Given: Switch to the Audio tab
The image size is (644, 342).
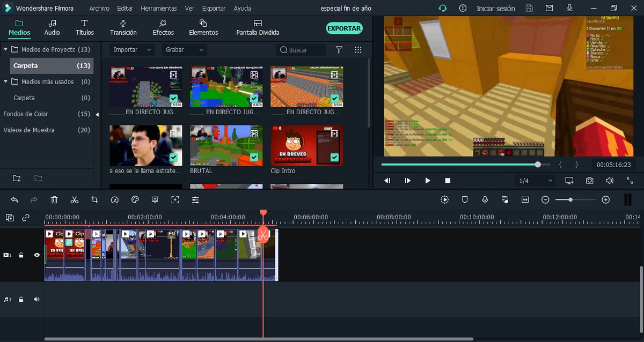Looking at the screenshot, I should 52,28.
